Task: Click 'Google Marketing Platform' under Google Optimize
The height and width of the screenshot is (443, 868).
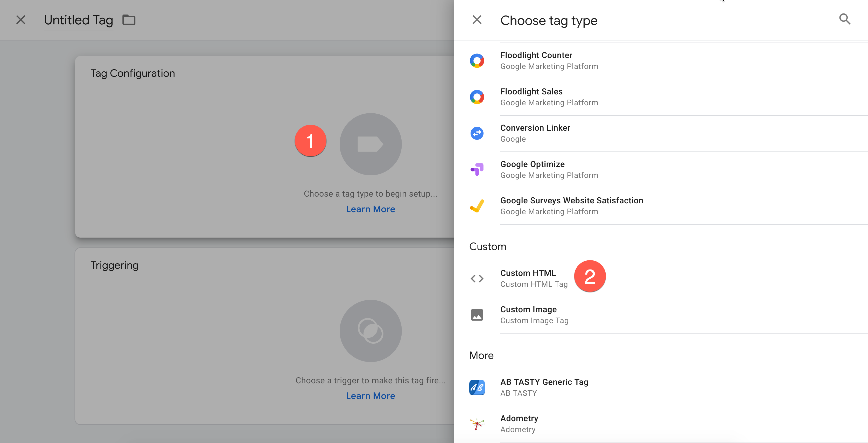Action: [549, 175]
